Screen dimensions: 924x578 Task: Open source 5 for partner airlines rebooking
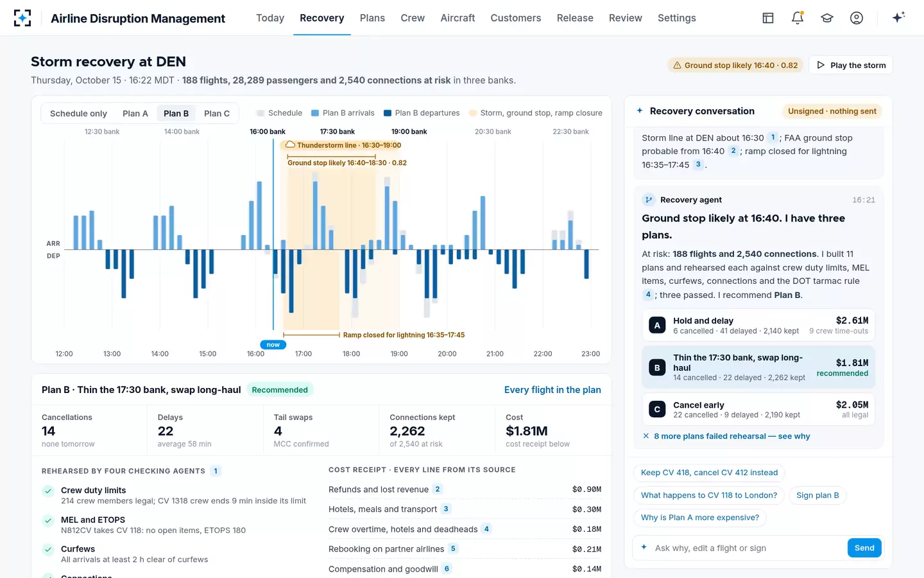point(453,548)
